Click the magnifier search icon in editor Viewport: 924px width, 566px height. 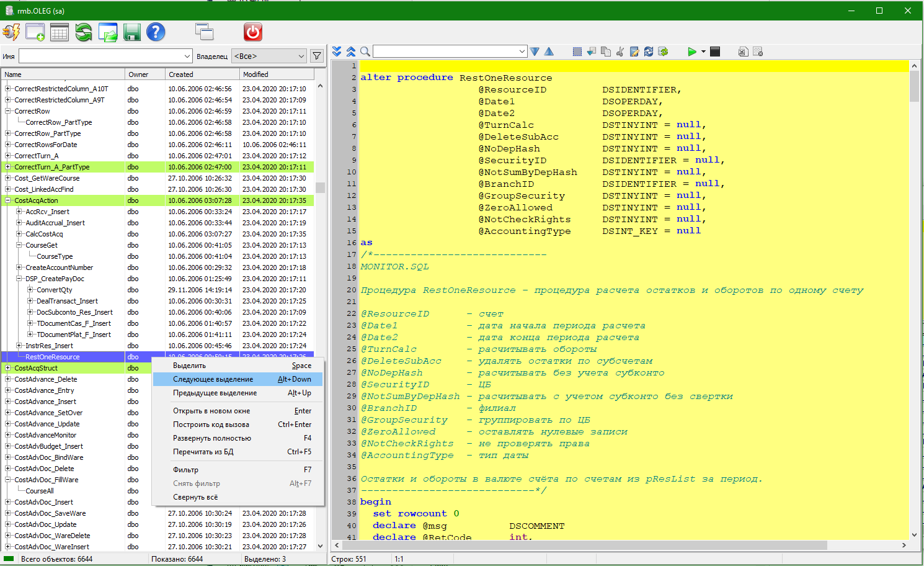365,52
